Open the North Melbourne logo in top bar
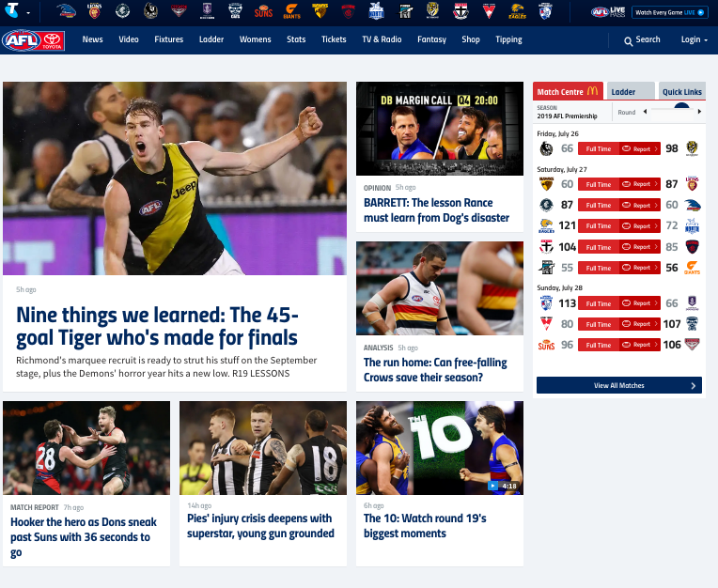Viewport: 718px width, 588px height. point(376,11)
